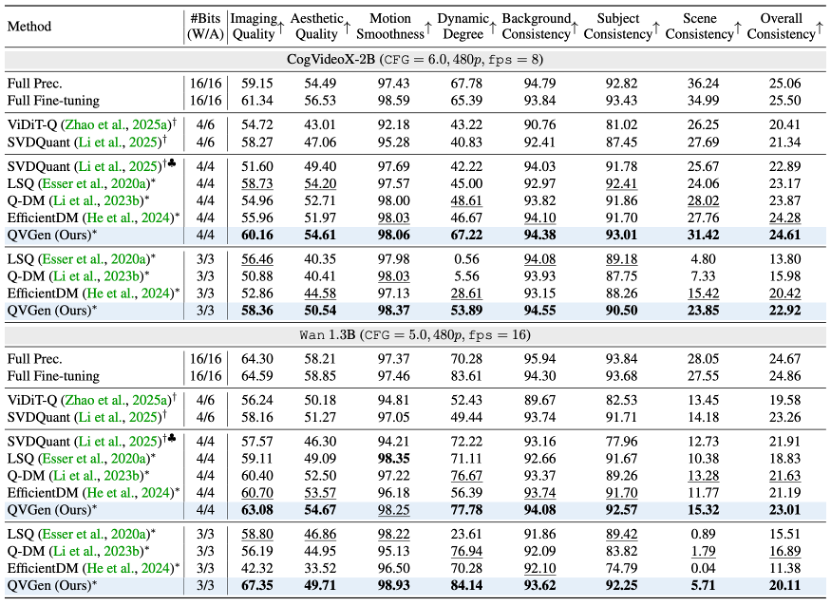Screen dimensions: 832x606
Task: Click the #Bits (W/A) column header
Action: tap(205, 26)
